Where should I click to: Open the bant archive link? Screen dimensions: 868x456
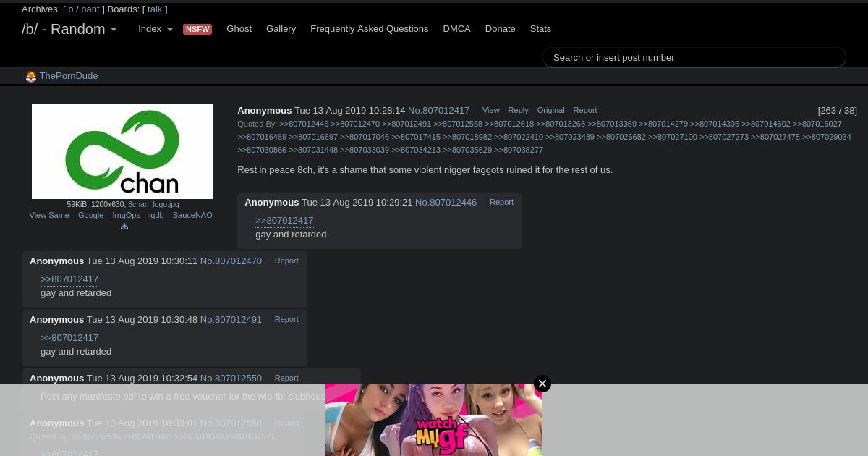90,9
